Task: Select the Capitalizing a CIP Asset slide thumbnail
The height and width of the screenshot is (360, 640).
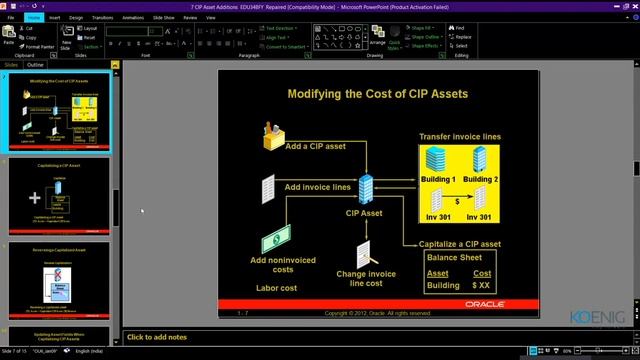Action: [59, 196]
